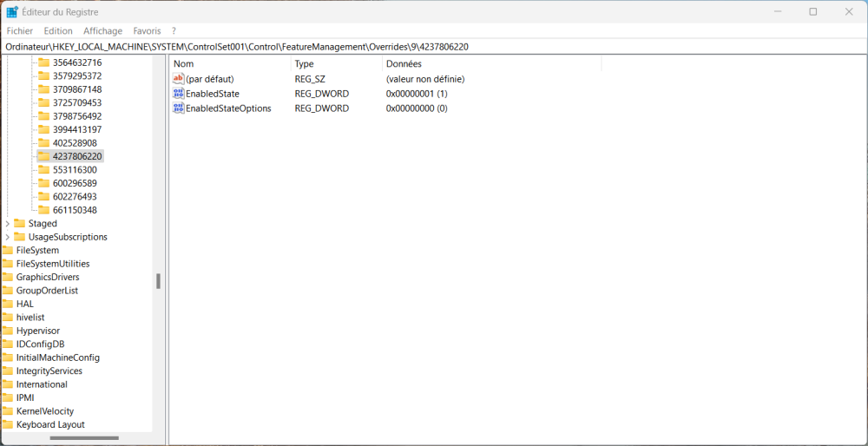This screenshot has width=868, height=446.
Task: Select the hivelist key label
Action: coord(30,318)
